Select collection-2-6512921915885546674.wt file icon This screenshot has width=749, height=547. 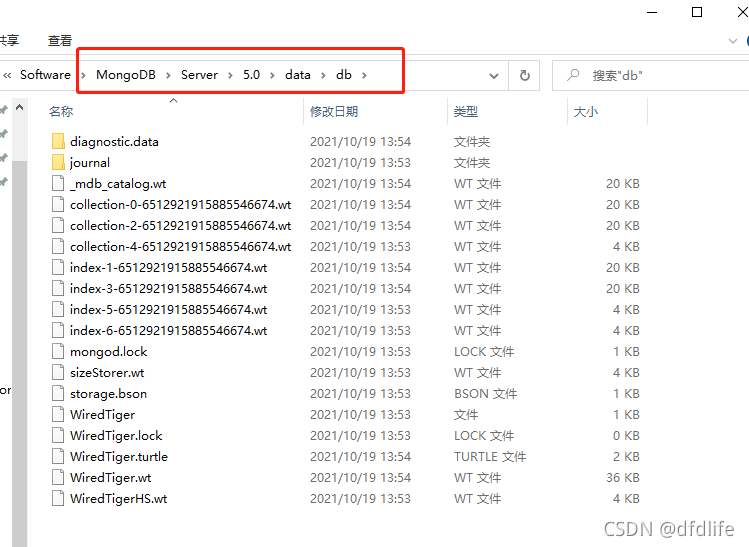click(x=58, y=225)
